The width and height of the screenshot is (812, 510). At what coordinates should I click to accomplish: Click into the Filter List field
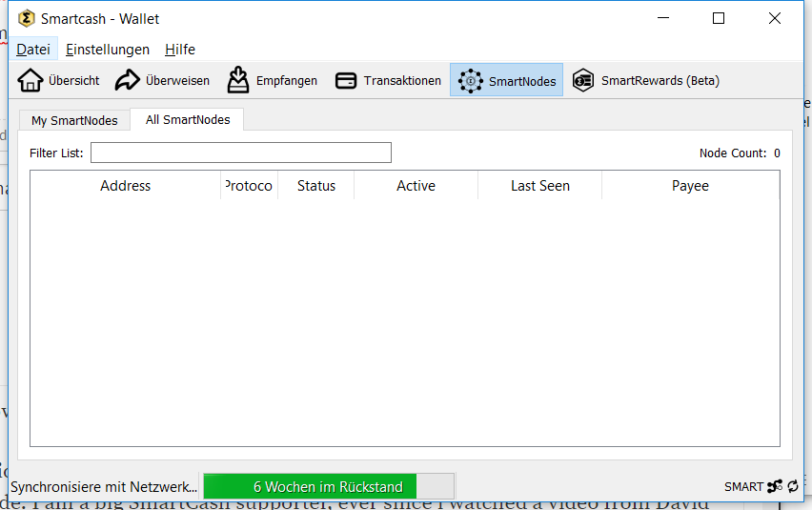point(241,153)
